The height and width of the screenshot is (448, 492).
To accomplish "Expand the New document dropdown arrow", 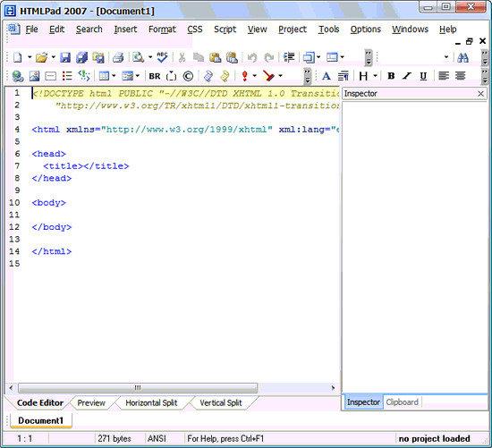I will (30, 57).
